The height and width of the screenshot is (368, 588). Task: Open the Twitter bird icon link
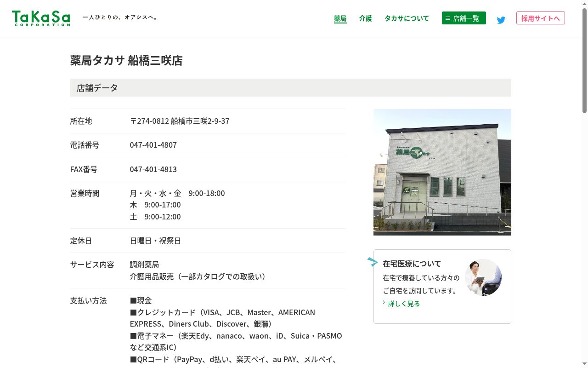(x=501, y=20)
